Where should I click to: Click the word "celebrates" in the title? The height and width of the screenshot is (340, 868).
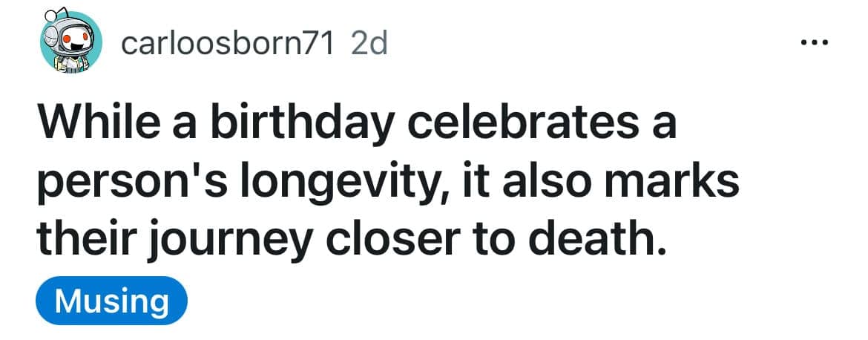tap(521, 124)
